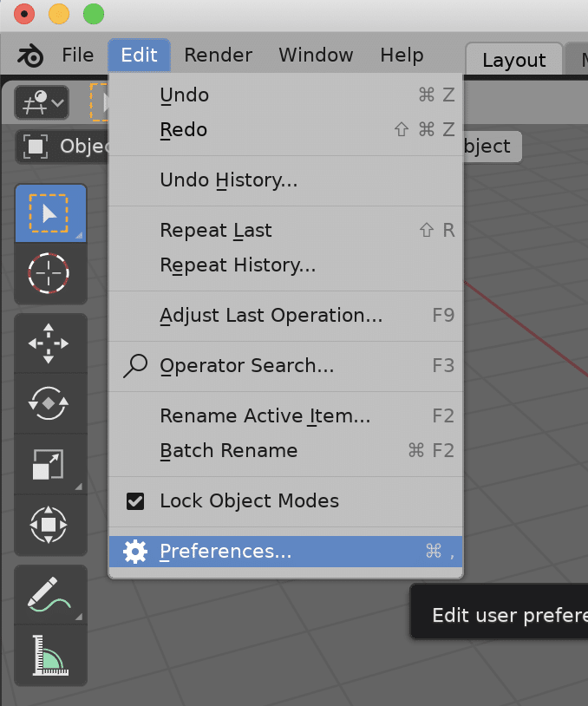The width and height of the screenshot is (588, 706).
Task: Activate the Transform tool
Action: (x=49, y=525)
